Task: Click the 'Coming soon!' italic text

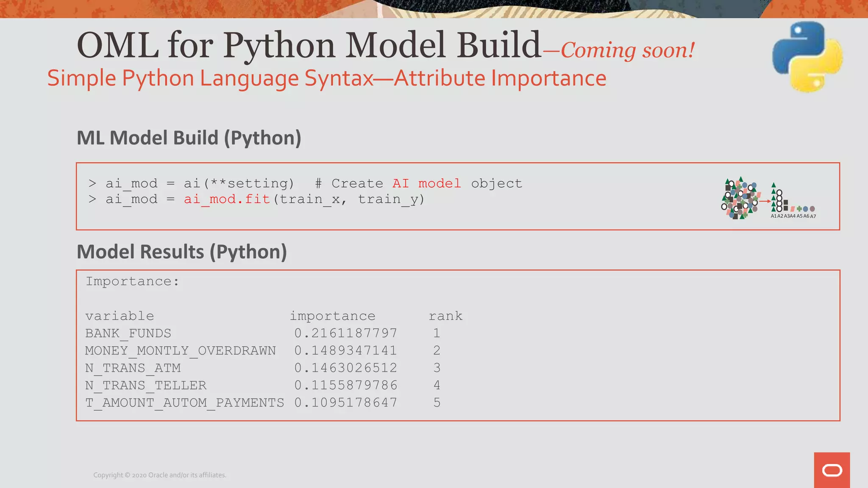Action: click(x=627, y=50)
